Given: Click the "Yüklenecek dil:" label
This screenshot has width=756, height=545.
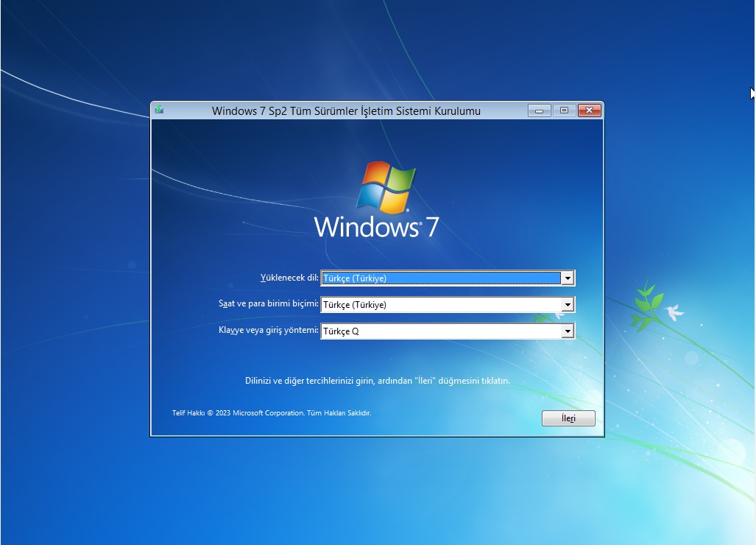Looking at the screenshot, I should coord(289,278).
